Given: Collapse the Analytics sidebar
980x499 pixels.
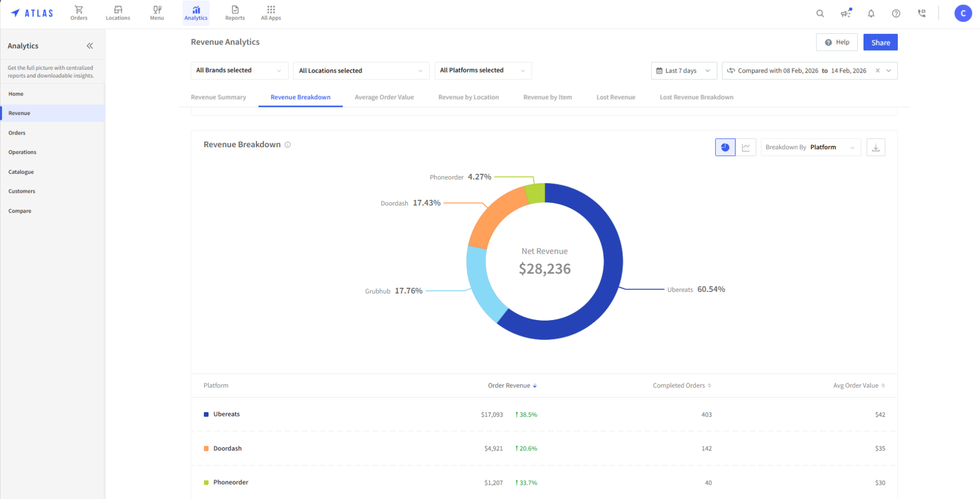Looking at the screenshot, I should click(x=90, y=46).
